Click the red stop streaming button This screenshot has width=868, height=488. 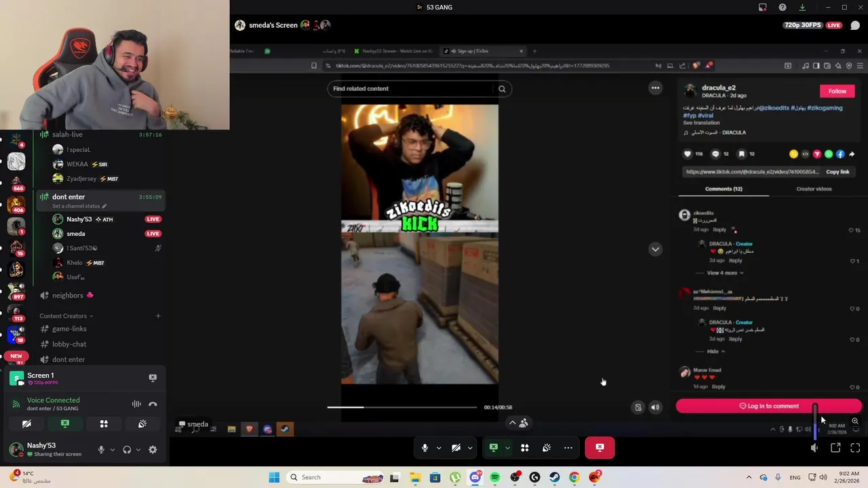click(x=599, y=447)
